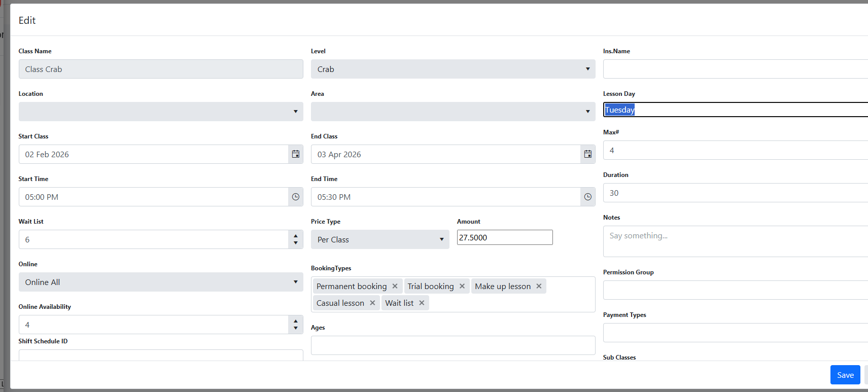
Task: Click the Amount input field
Action: tap(504, 237)
